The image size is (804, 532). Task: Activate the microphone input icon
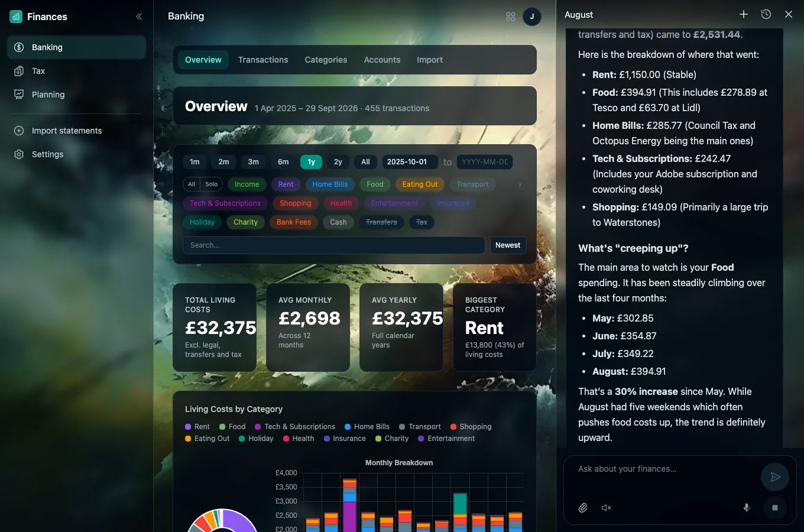click(x=747, y=508)
